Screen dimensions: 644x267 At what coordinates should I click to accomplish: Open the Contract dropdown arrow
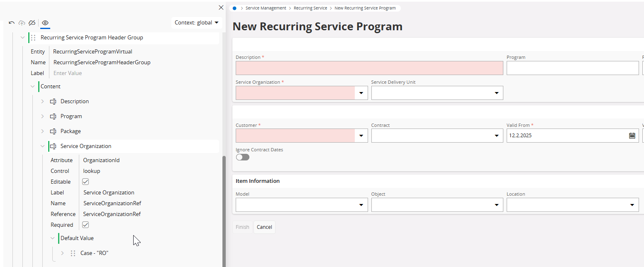point(497,136)
